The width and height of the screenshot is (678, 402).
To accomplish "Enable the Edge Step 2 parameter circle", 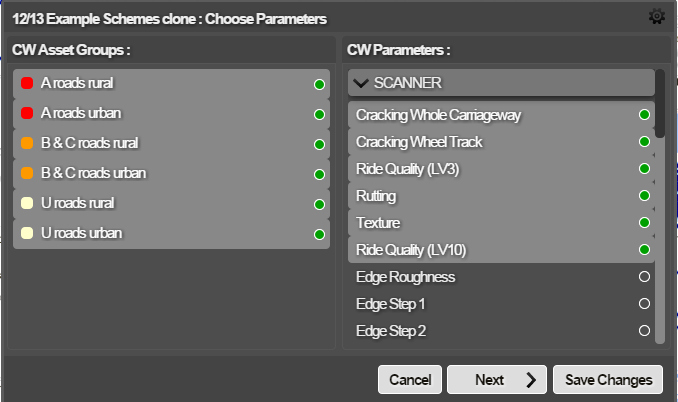I will tap(644, 331).
